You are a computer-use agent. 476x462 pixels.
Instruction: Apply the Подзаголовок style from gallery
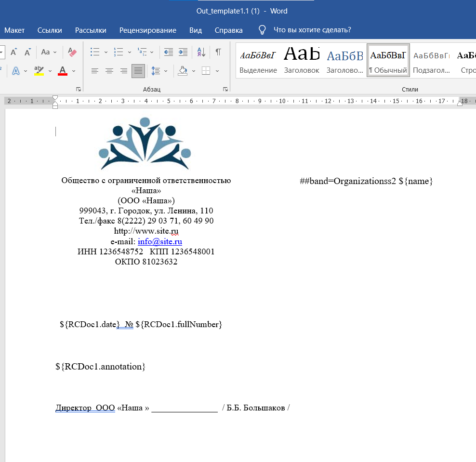[x=431, y=60]
